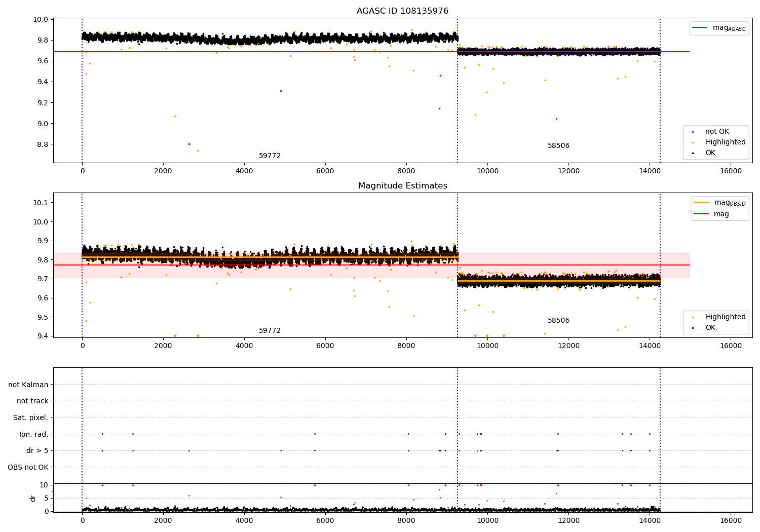Click the red 'not OK' legend marker

[693, 132]
